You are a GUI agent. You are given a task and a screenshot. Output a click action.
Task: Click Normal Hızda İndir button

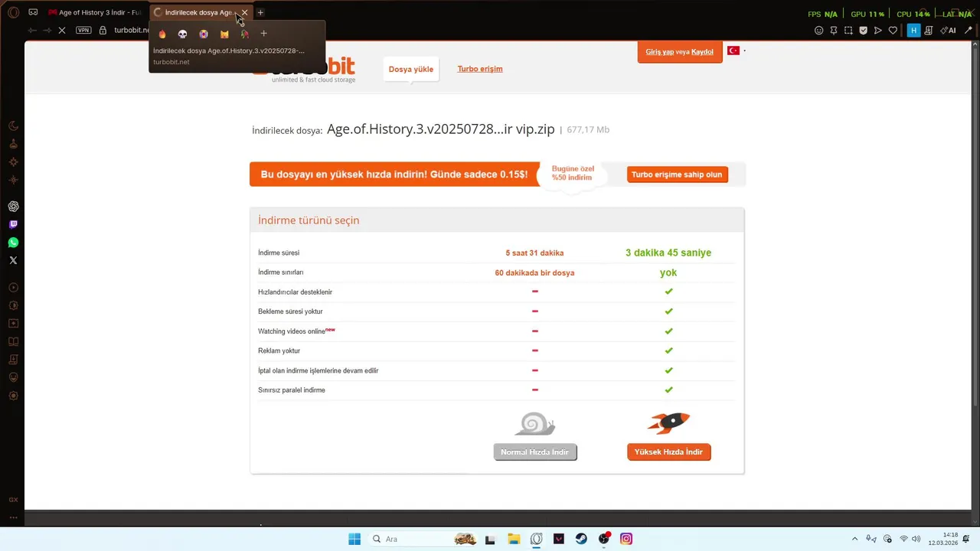pyautogui.click(x=535, y=452)
